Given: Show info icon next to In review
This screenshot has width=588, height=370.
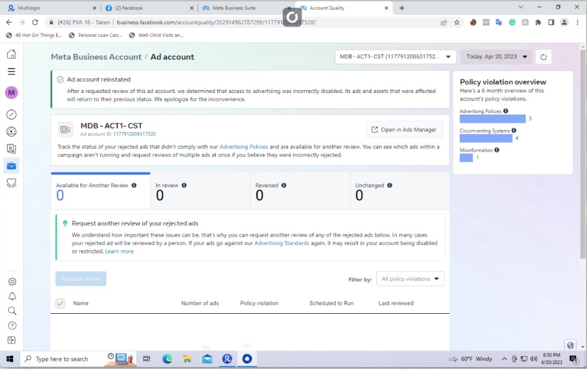Looking at the screenshot, I should (184, 185).
